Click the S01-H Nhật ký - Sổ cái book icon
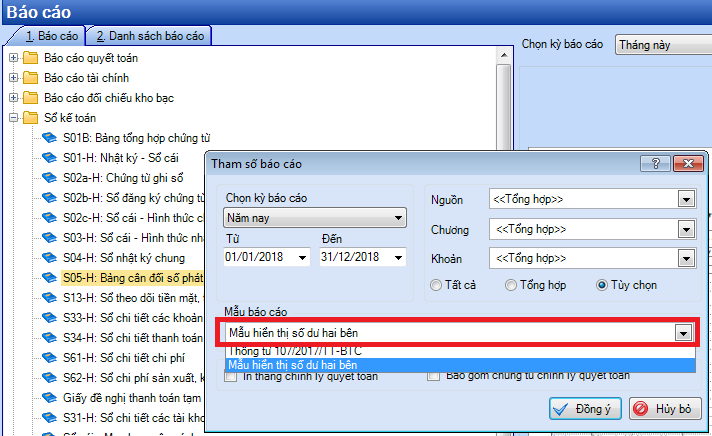The image size is (712, 436). 50,157
